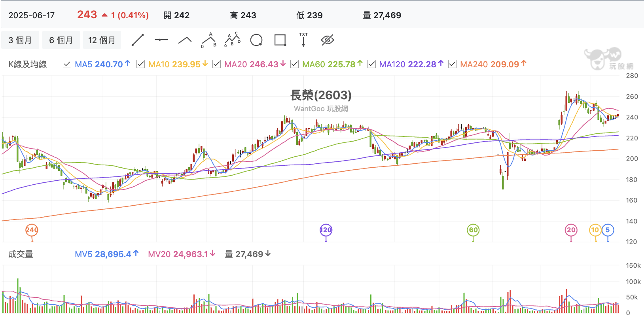
Task: Select the horizontal line drawing tool
Action: (161, 40)
